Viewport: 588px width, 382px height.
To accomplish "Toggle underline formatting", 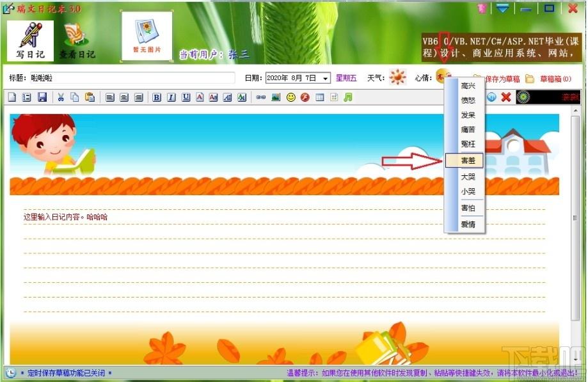I will (186, 97).
